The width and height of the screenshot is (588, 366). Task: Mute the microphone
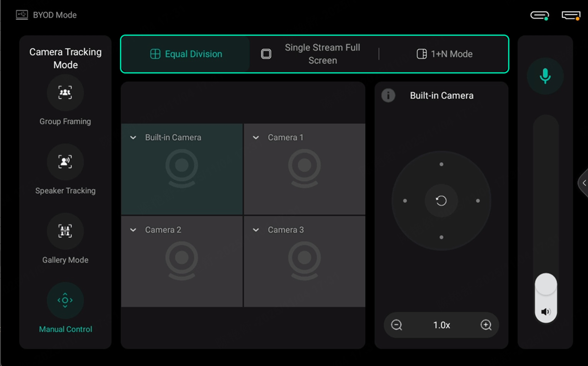[545, 76]
